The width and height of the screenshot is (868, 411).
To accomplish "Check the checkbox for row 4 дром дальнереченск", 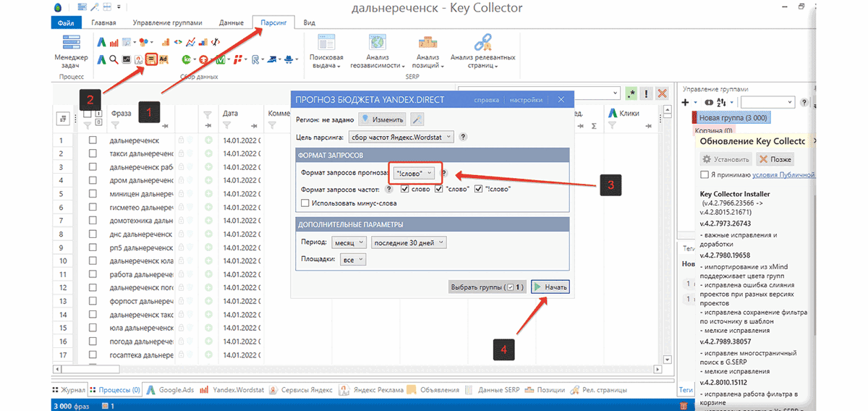I will pos(93,180).
